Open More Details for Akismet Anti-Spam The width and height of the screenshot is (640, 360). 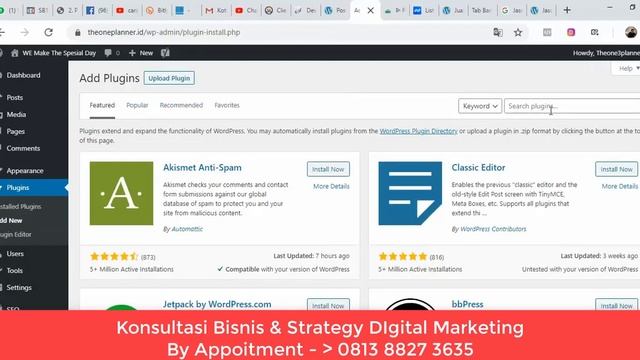tap(331, 186)
